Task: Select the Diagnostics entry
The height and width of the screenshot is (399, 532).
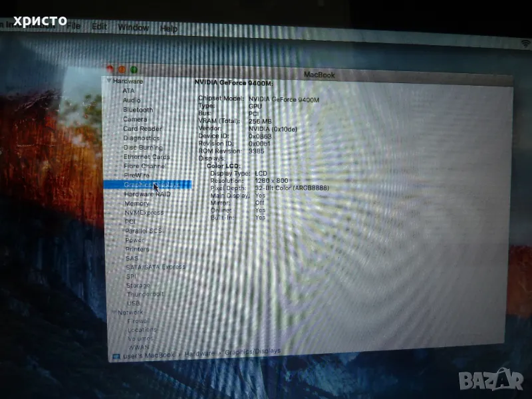Action: 142,138
